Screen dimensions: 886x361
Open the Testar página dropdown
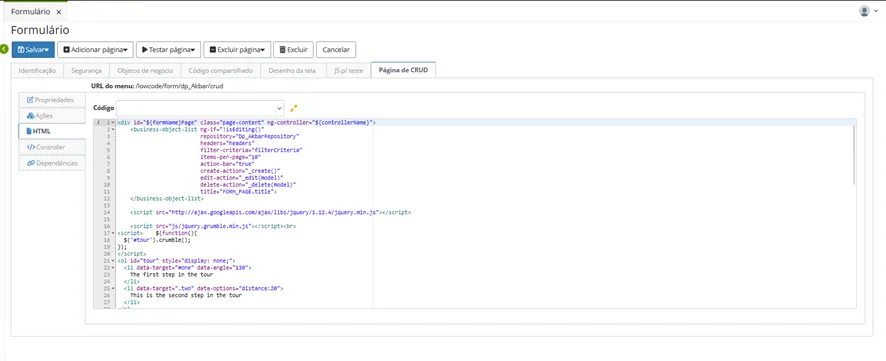tap(168, 50)
